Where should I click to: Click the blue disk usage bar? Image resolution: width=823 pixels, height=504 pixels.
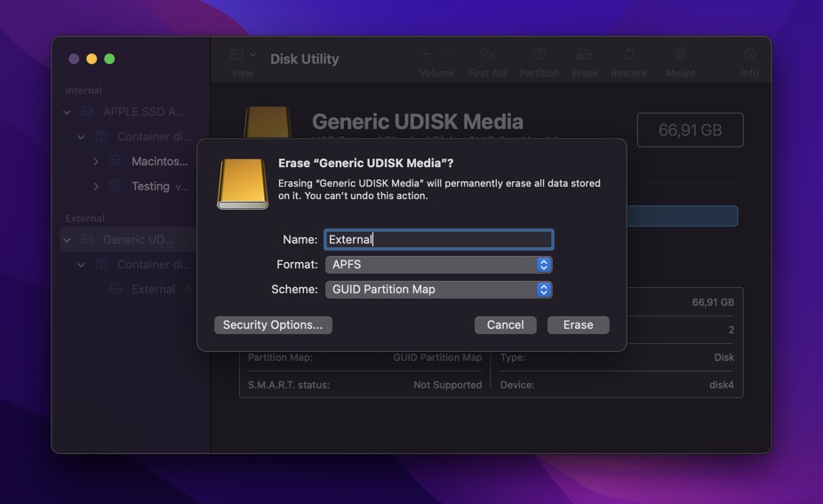(683, 216)
